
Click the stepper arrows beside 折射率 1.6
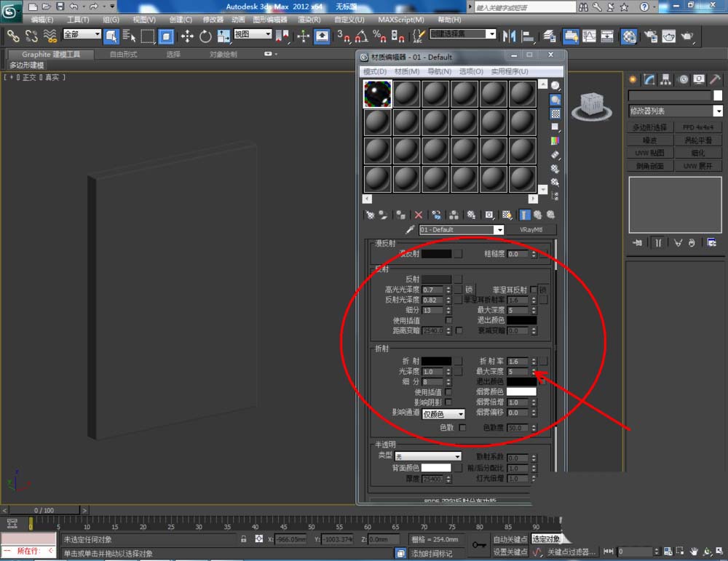pos(534,361)
